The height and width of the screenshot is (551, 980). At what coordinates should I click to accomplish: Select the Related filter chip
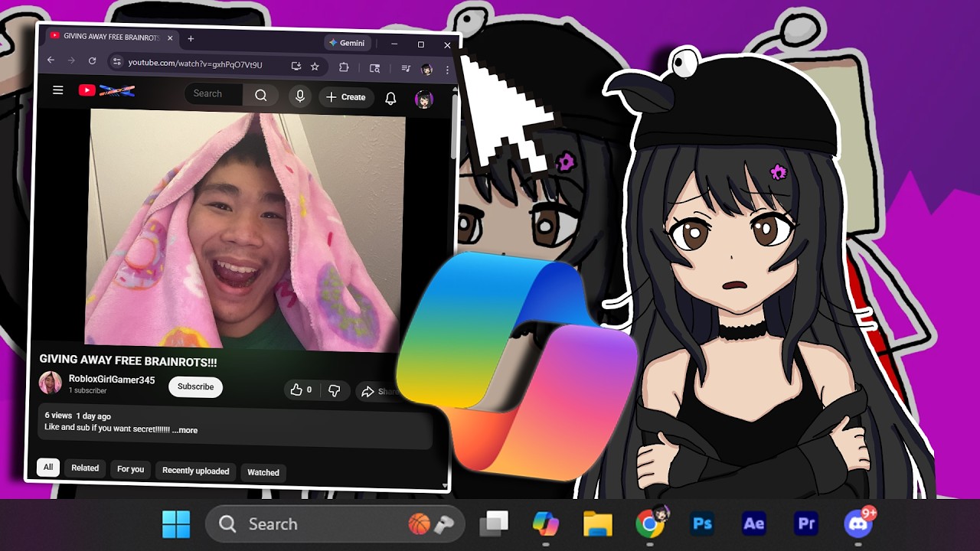tap(85, 468)
